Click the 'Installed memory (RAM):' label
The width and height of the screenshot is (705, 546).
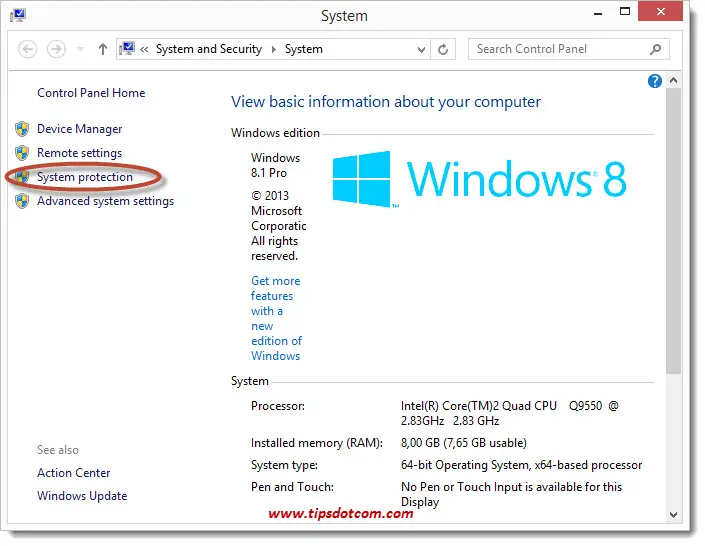tap(317, 443)
